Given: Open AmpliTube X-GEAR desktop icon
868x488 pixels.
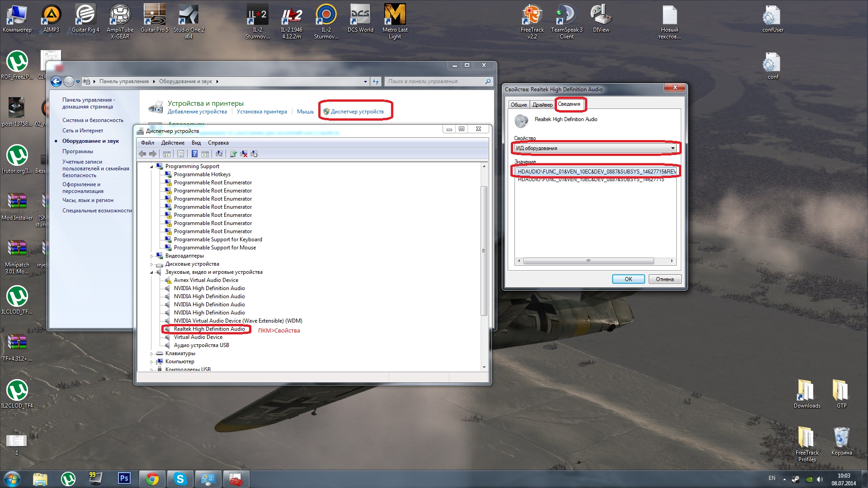Looking at the screenshot, I should pos(120,22).
